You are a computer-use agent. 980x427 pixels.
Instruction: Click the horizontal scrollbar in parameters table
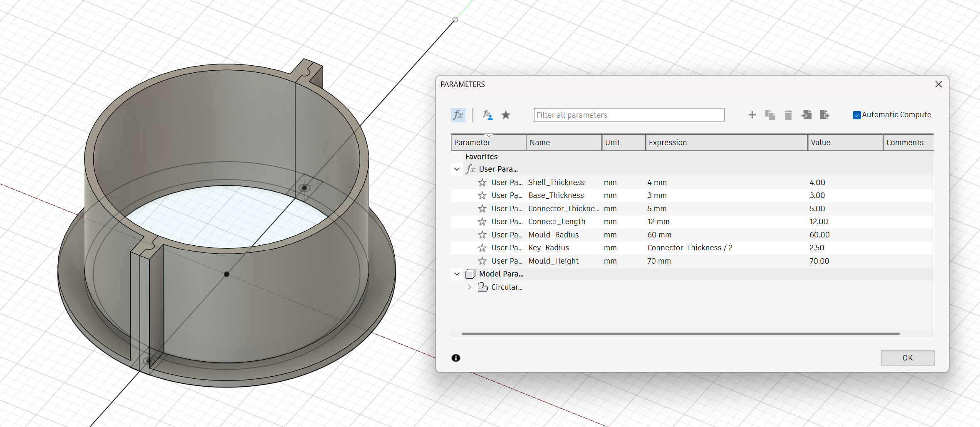681,333
